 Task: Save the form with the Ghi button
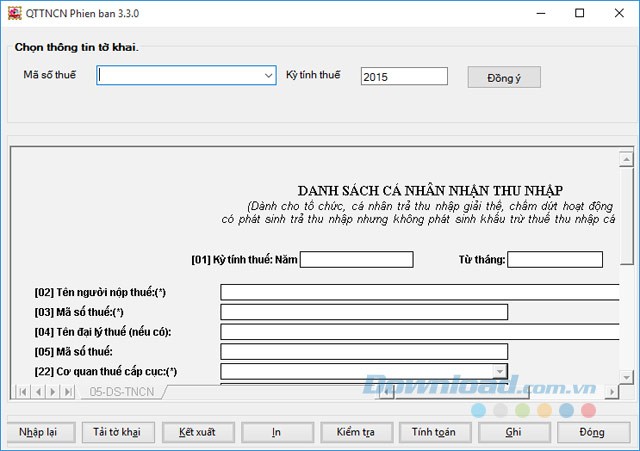pos(514,432)
